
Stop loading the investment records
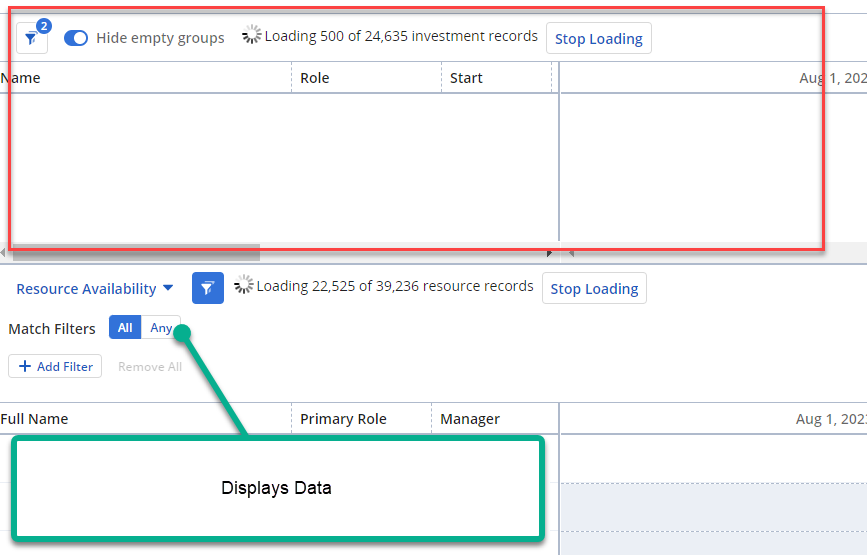598,39
